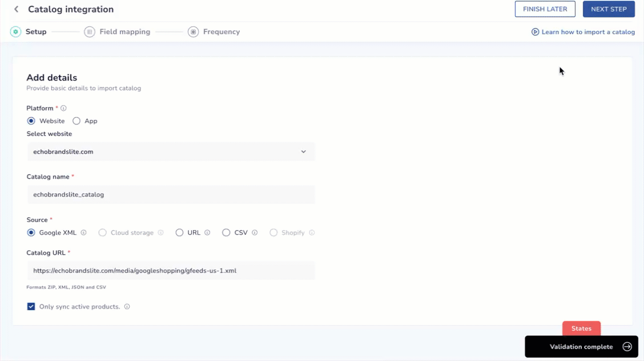Click the Add details heading
This screenshot has height=361, width=644.
click(x=52, y=78)
